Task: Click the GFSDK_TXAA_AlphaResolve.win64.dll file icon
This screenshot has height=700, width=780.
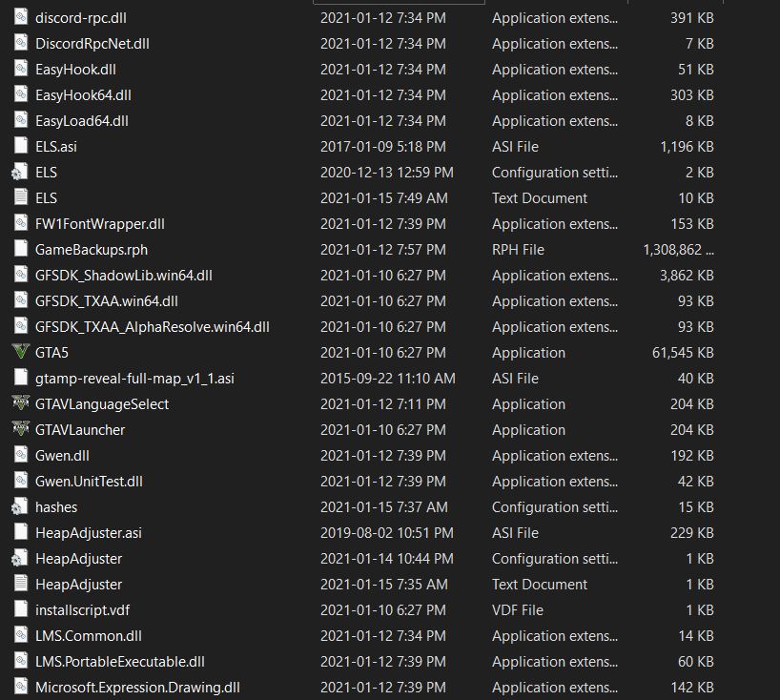Action: (20, 326)
